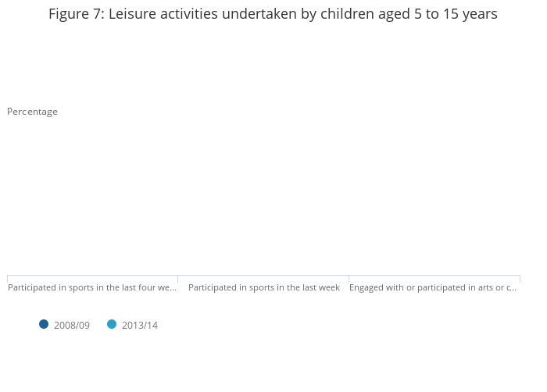Click empty plot area above arts category

pos(434,195)
